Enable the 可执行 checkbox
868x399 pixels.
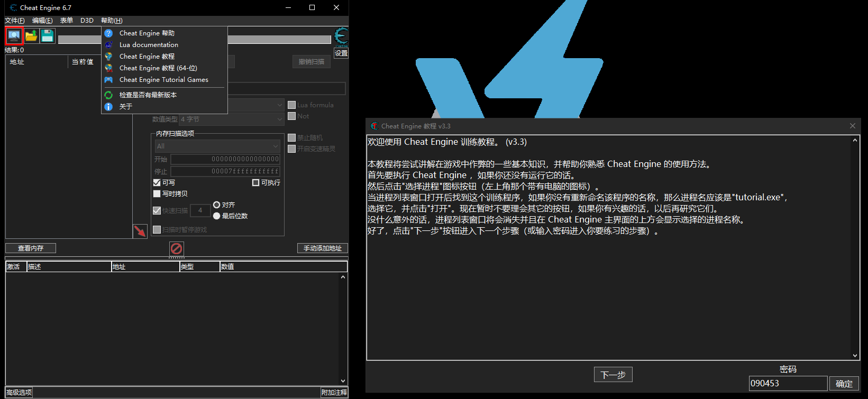[x=255, y=182]
